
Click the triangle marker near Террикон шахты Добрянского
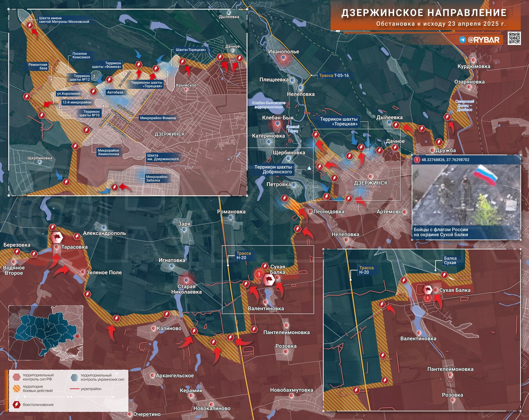[x=309, y=168]
